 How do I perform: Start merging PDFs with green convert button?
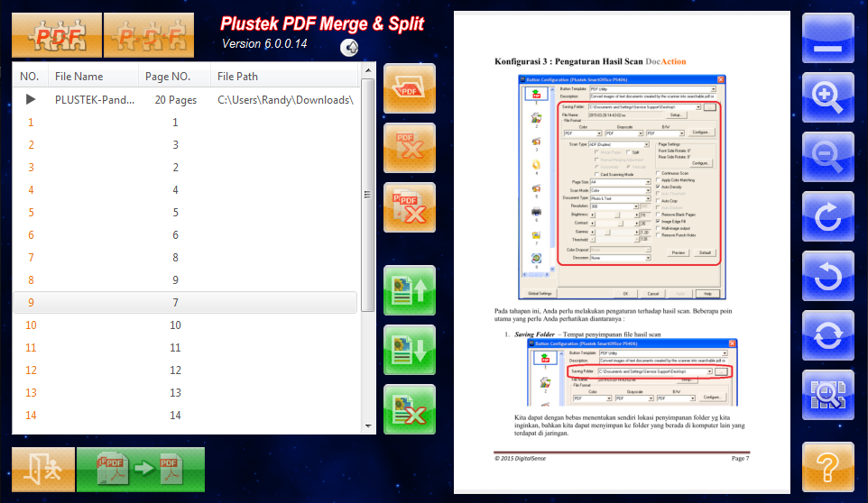pos(141,470)
